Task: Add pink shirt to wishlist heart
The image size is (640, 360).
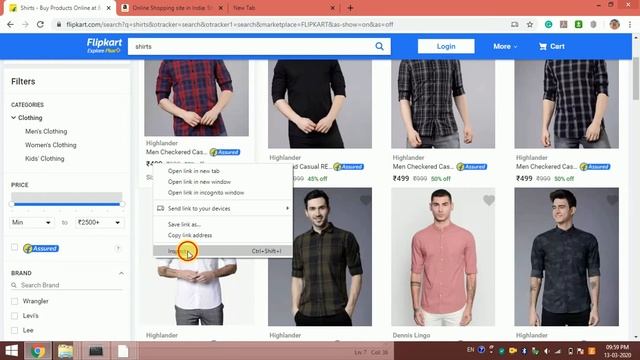Action: point(489,200)
